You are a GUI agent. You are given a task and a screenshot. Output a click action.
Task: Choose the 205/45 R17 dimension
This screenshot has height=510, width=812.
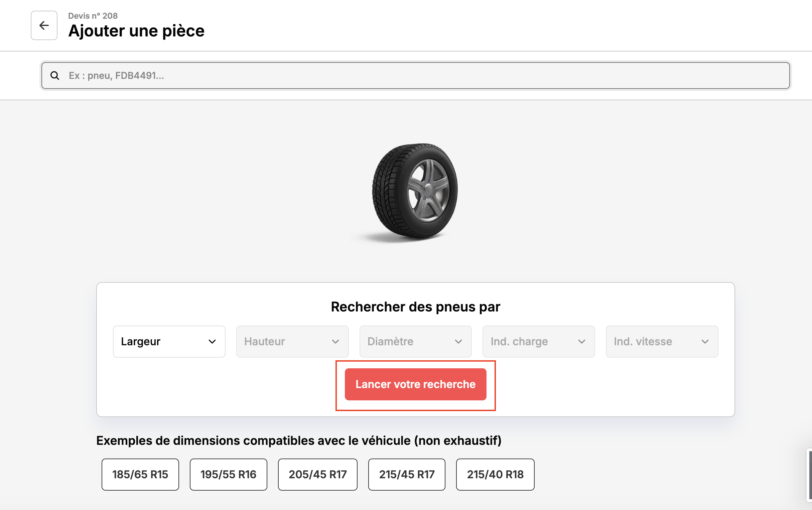tap(318, 474)
